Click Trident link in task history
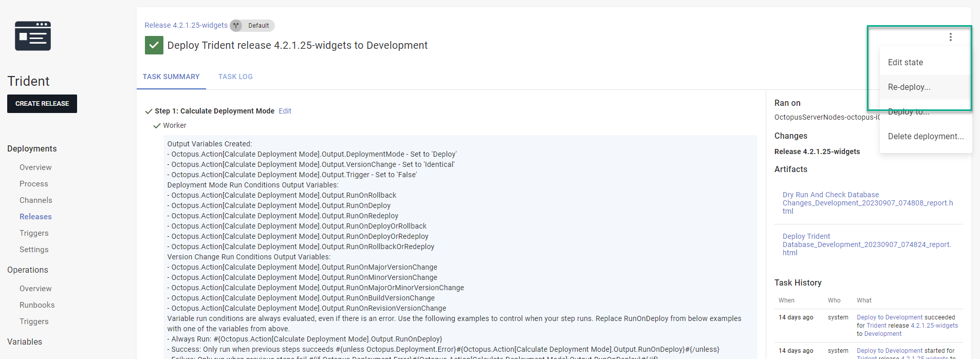980x359 pixels. [x=877, y=326]
